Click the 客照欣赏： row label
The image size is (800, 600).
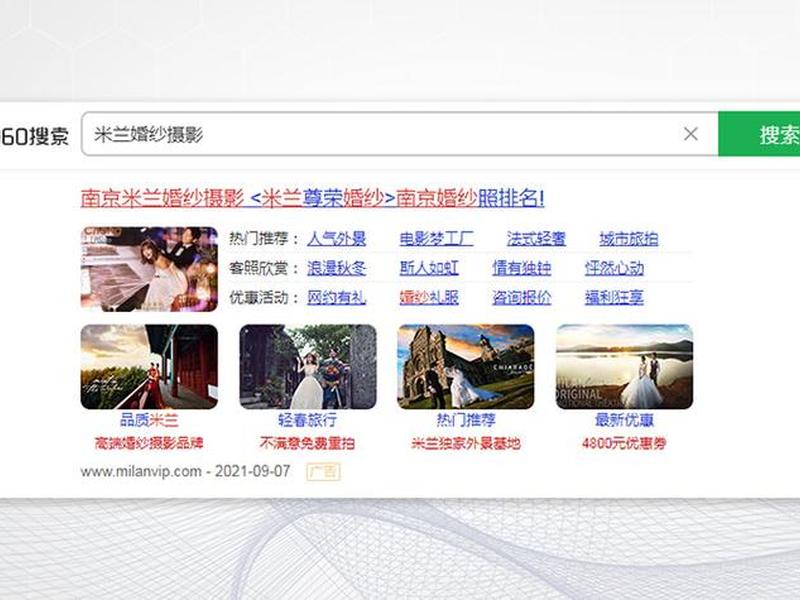265,268
